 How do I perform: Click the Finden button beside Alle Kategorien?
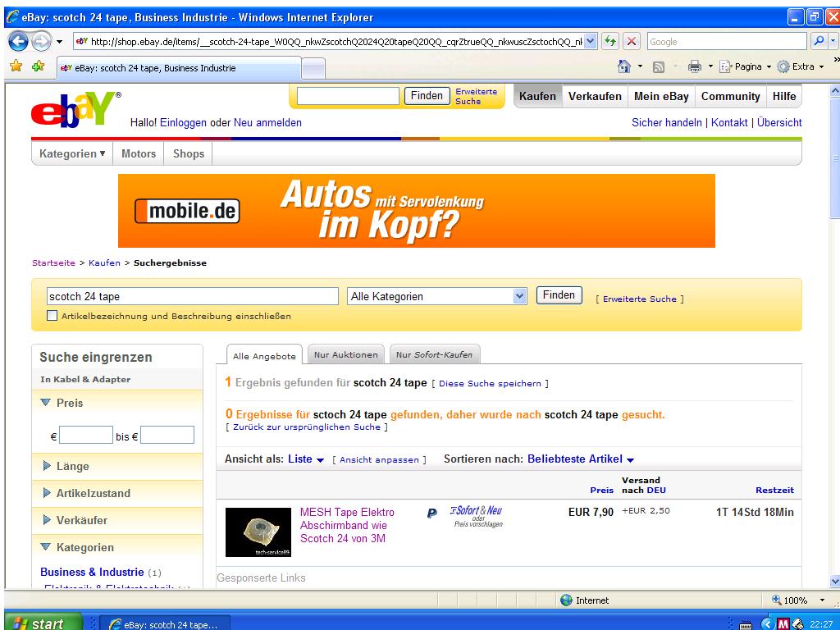click(559, 295)
